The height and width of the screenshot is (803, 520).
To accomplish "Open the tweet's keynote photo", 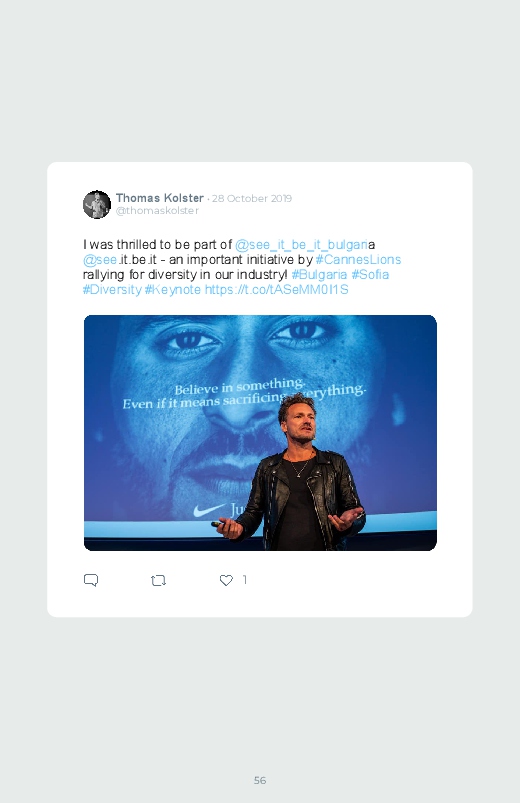I will (260, 433).
